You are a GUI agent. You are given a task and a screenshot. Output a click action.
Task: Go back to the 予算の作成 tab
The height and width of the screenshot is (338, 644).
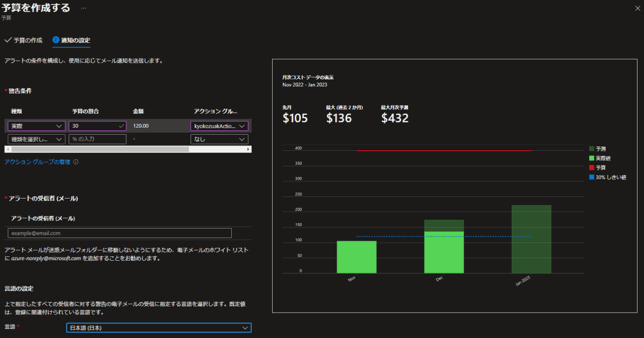point(23,40)
